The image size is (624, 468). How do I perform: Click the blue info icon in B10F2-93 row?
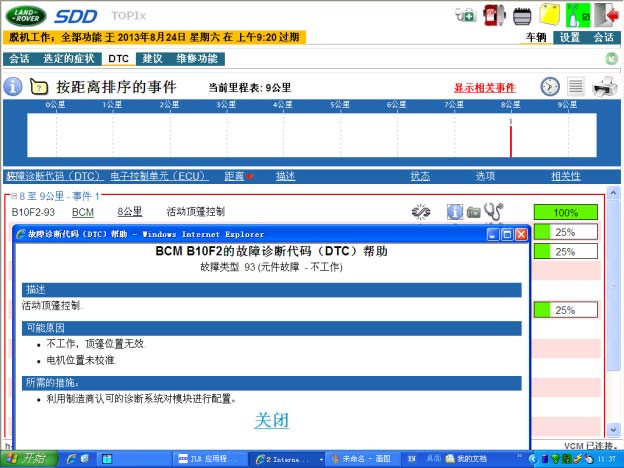point(454,212)
